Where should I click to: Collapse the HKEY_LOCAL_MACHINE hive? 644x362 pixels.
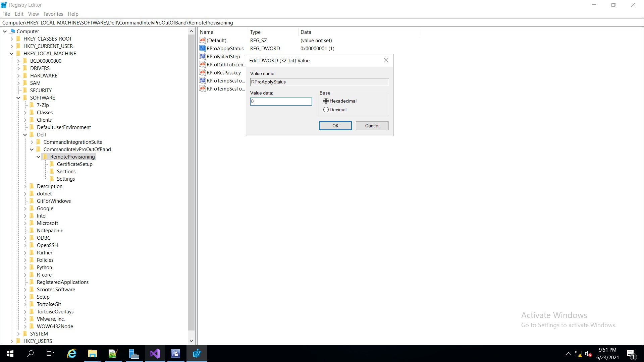click(12, 54)
